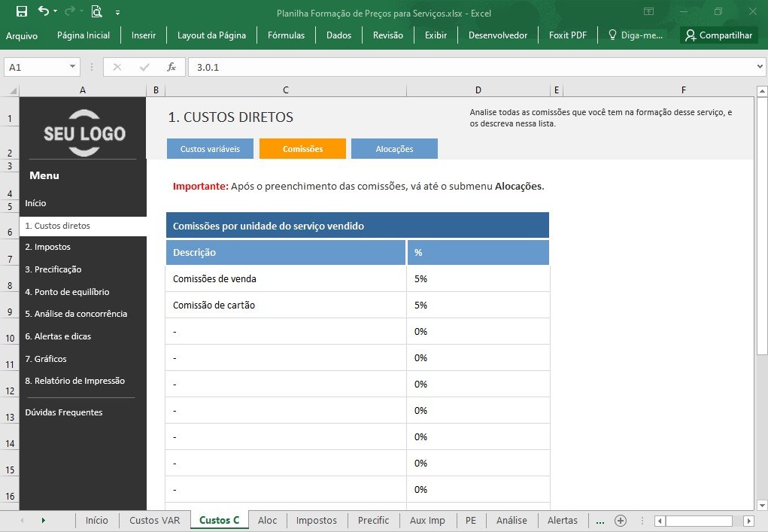The width and height of the screenshot is (768, 532).
Task: Click the Save icon in quick access toolbar
Action: (x=22, y=11)
